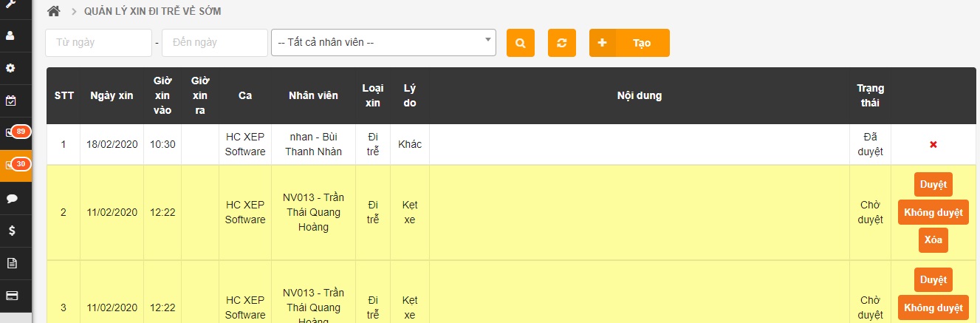
Task: Open the credit card sidebar icon
Action: pos(11,296)
